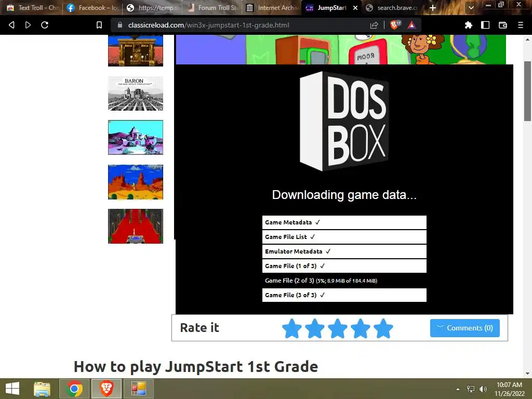Open Brave Shields lion icon

coord(395,25)
